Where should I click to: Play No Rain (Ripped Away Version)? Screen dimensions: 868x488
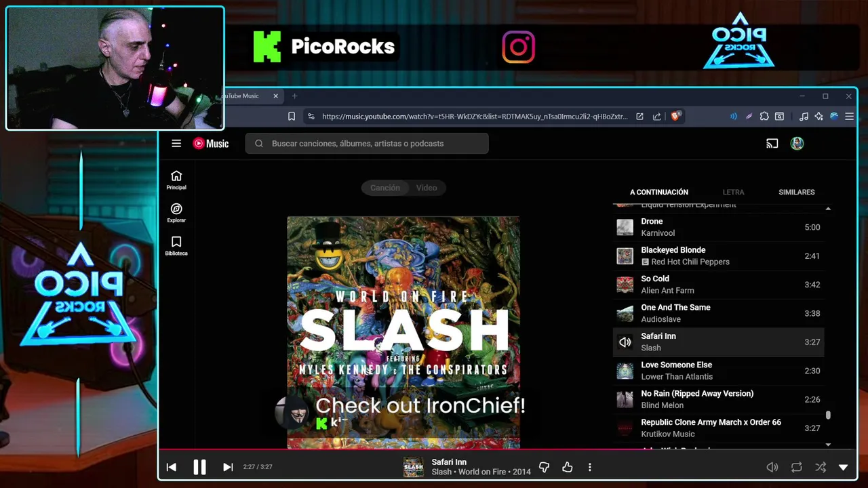[718, 399]
